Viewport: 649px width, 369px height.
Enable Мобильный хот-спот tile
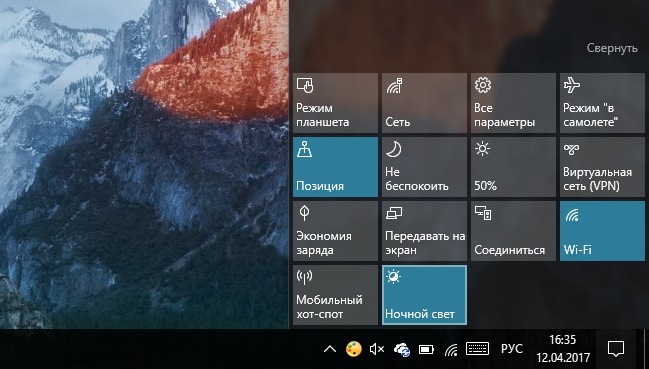(335, 295)
